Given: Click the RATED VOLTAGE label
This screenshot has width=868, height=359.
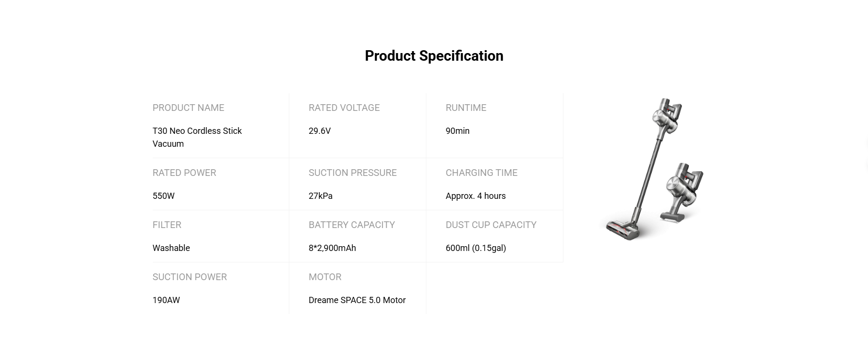Looking at the screenshot, I should 344,108.
